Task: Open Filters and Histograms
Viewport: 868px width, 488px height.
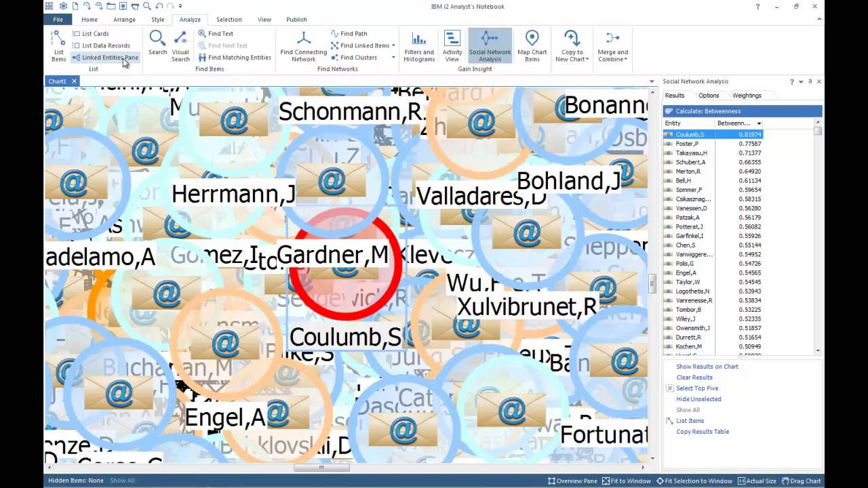Action: point(419,45)
